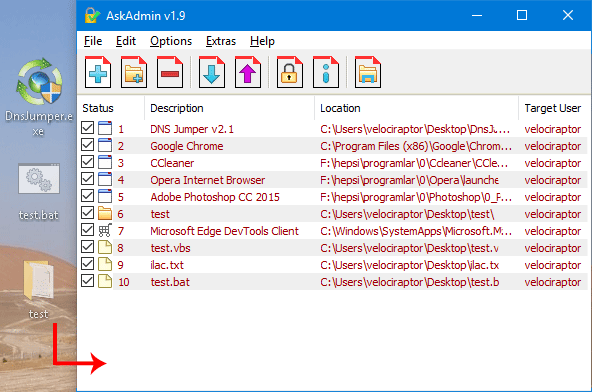Click the Photoshop location path cell
Image resolution: width=592 pixels, height=392 pixels.
point(416,197)
